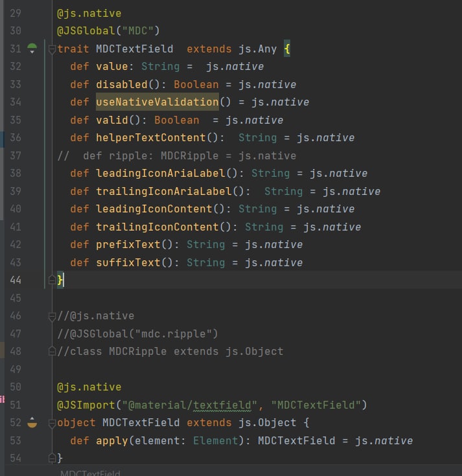The width and height of the screenshot is (462, 476).
Task: Click object MDCTextField name on line 52
Action: coord(141,422)
